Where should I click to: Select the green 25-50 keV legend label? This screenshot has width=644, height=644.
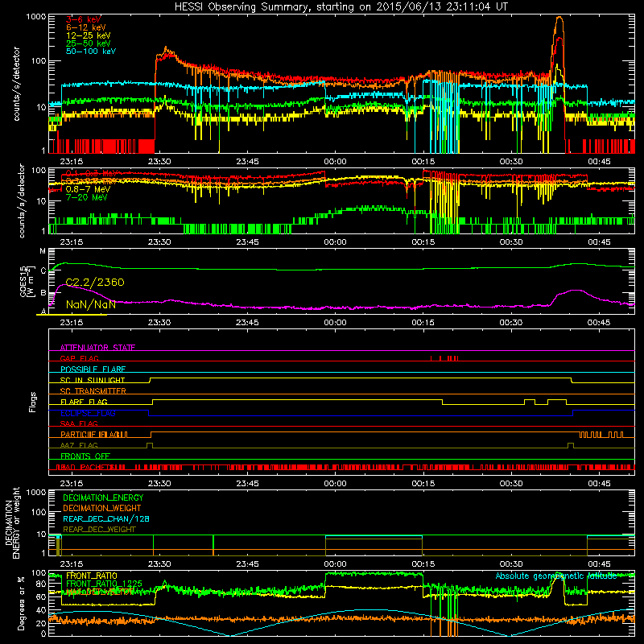89,43
